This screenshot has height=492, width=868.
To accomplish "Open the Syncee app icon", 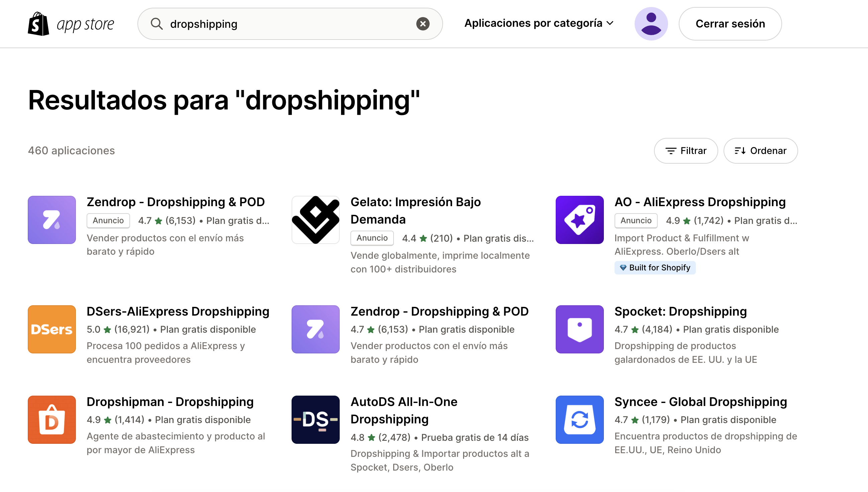I will coord(579,419).
